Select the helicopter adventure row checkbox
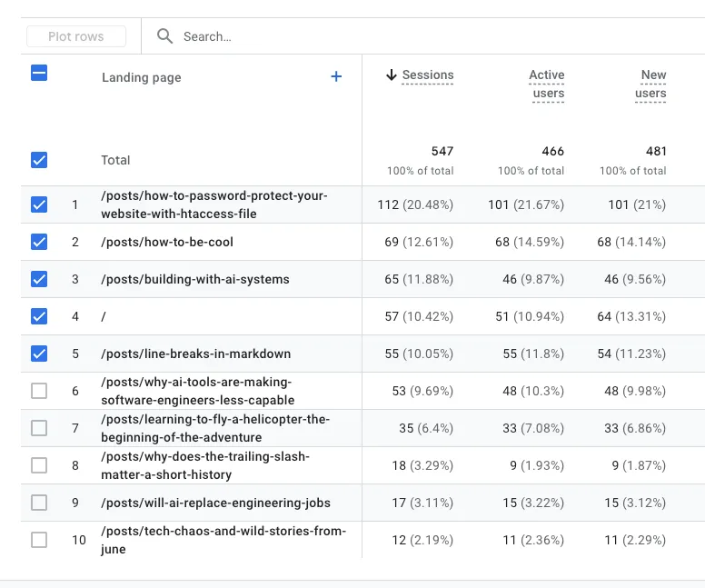Viewport: 705px width, 588px height. click(39, 428)
